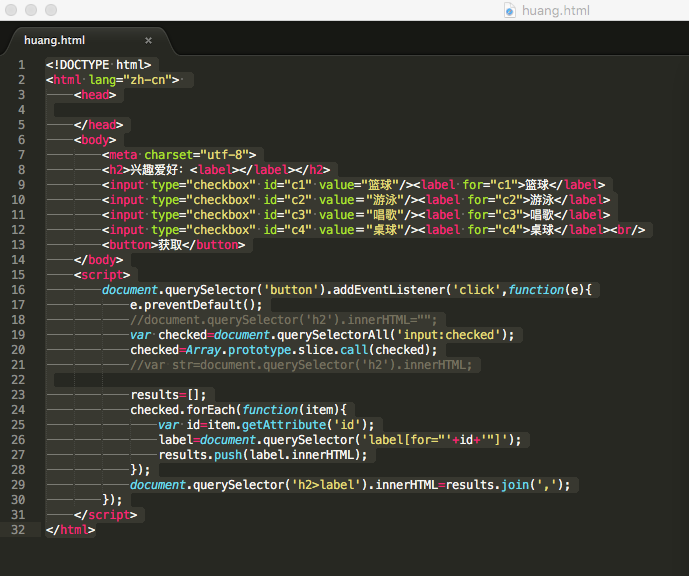This screenshot has height=576, width=689.
Task: Click the Array.prototype.slice.call(checked) line
Action: (x=284, y=350)
